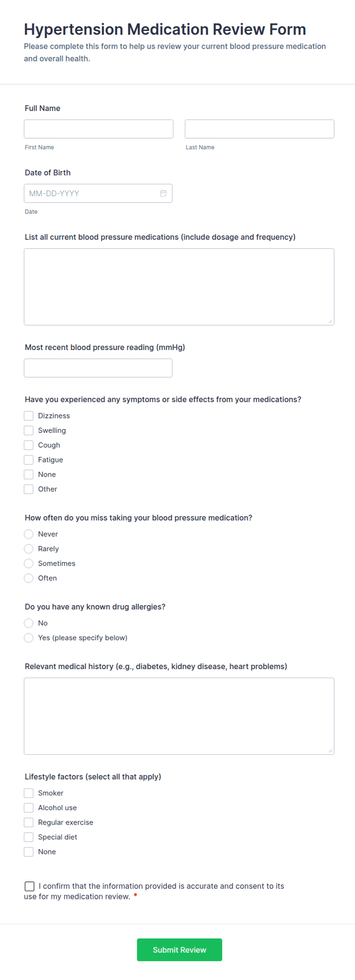
Task: Choose Sometimes for missed medication frequency
Action: (x=28, y=563)
